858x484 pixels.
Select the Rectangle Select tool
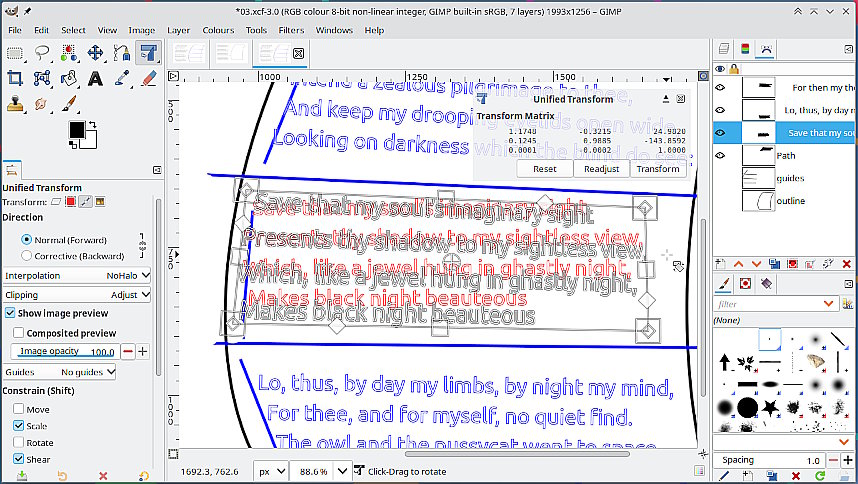15,53
